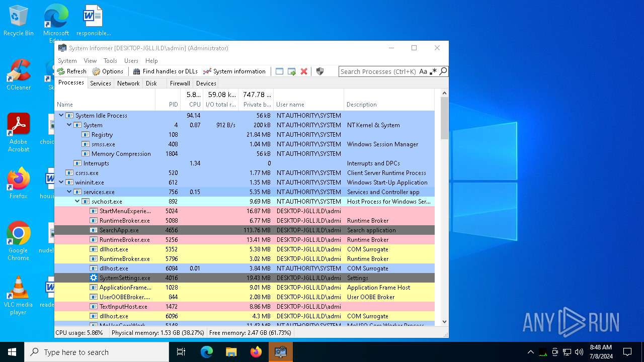Click the magnifier search icon
The height and width of the screenshot is (362, 644).
(x=443, y=71)
